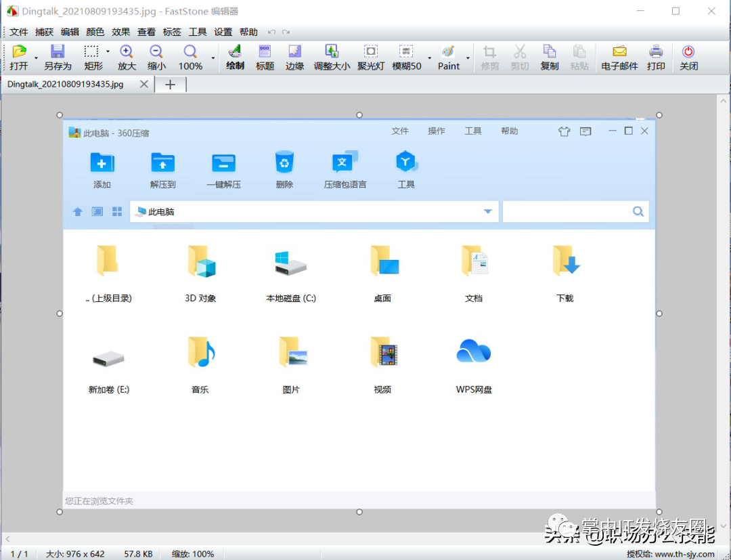
Task: Click the undo arrow in menu bar
Action: coord(272,33)
